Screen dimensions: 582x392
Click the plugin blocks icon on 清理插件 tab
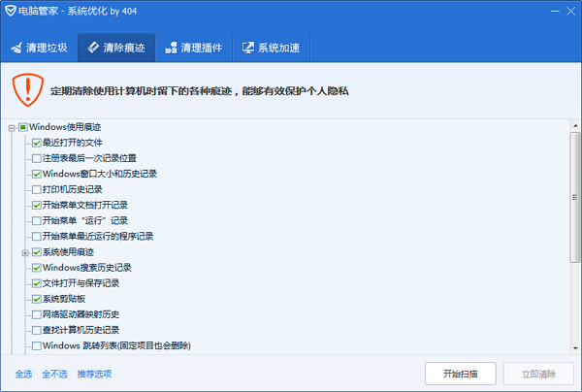click(x=171, y=48)
